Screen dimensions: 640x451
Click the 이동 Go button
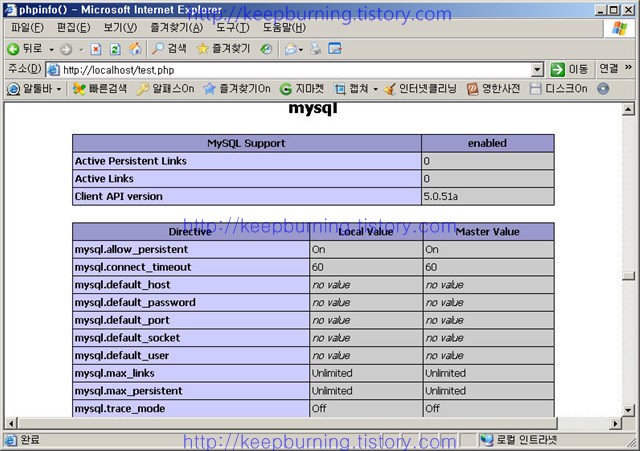tap(570, 70)
